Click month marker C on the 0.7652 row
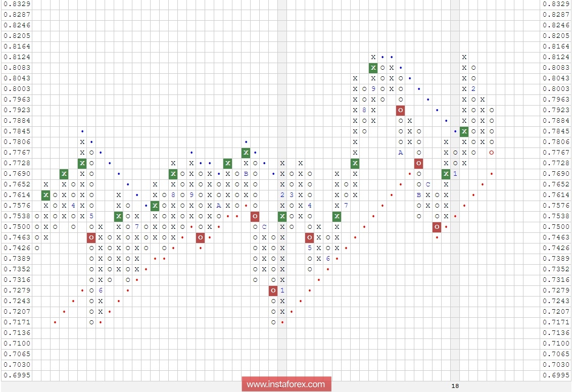Viewport: 573px width, 392px height. coord(428,184)
